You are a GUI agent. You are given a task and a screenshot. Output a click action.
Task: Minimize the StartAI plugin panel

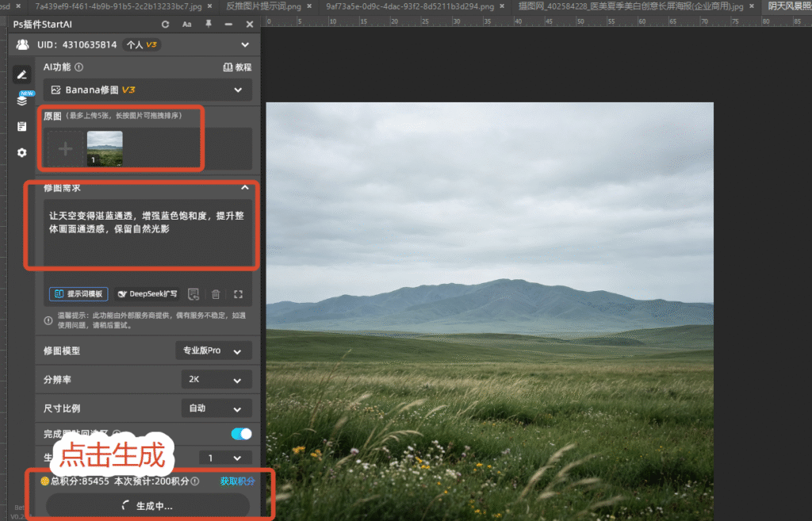click(x=228, y=25)
